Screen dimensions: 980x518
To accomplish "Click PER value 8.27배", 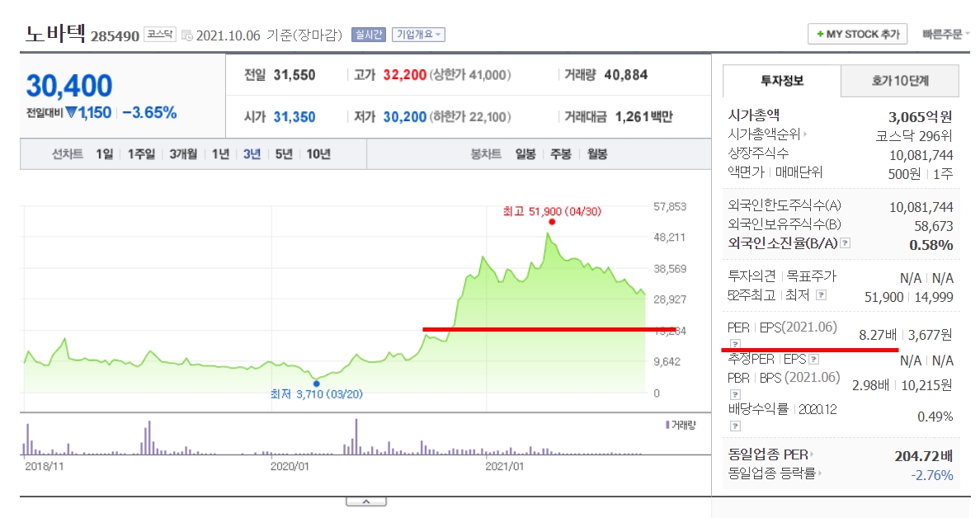I will pyautogui.click(x=877, y=335).
